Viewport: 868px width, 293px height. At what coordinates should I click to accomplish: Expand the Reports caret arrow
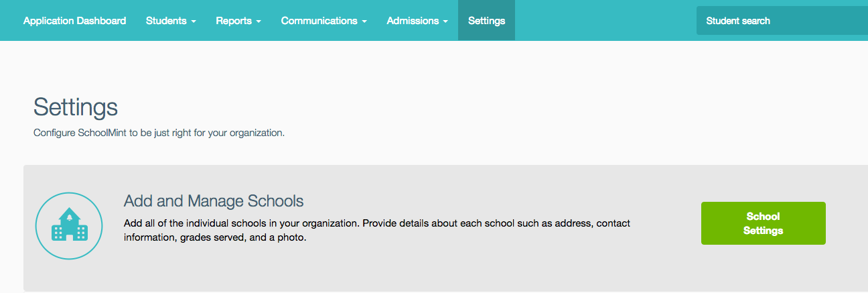tap(259, 21)
